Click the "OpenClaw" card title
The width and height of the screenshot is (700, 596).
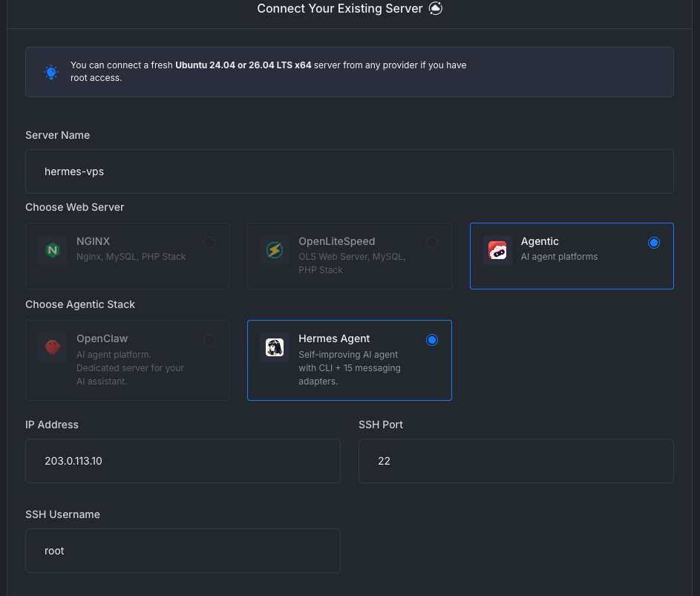pyautogui.click(x=102, y=339)
